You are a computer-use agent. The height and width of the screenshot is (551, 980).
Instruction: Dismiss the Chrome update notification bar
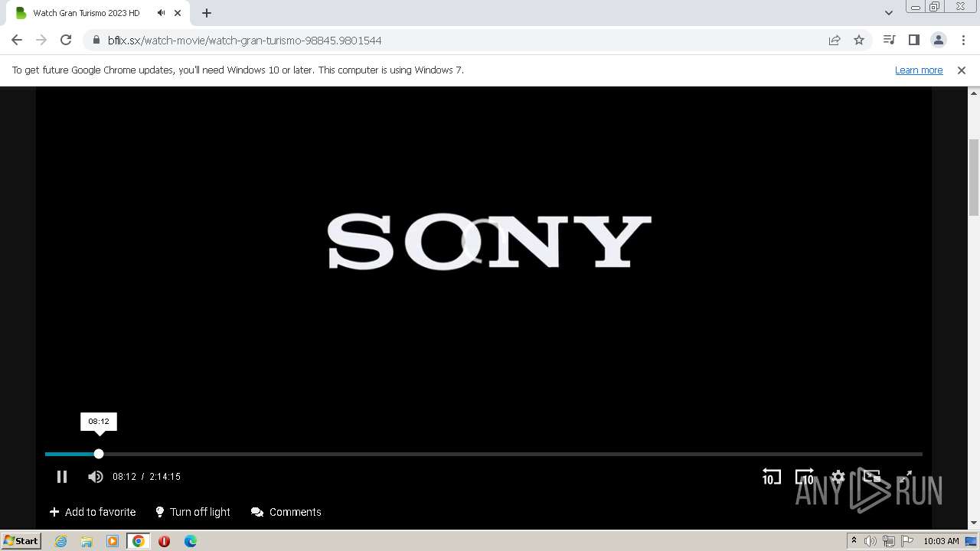[x=962, y=70]
